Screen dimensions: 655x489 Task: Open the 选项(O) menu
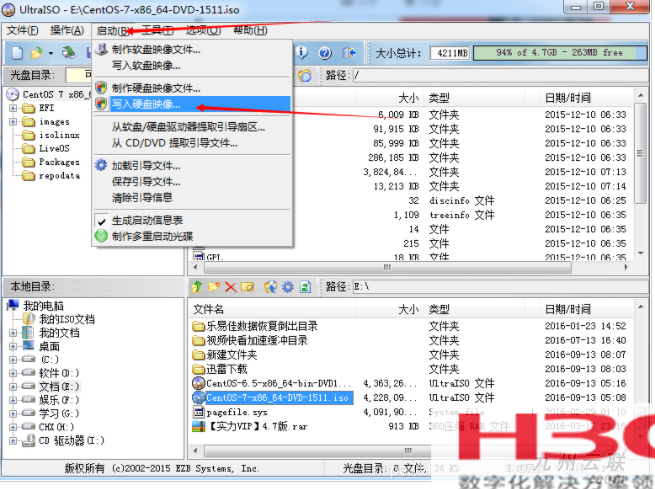click(203, 30)
